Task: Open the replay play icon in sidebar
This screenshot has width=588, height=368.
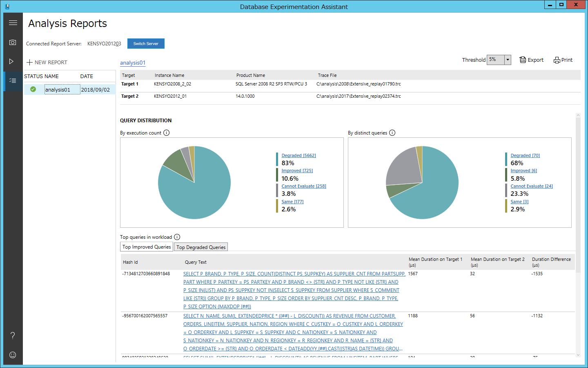Action: click(x=11, y=61)
